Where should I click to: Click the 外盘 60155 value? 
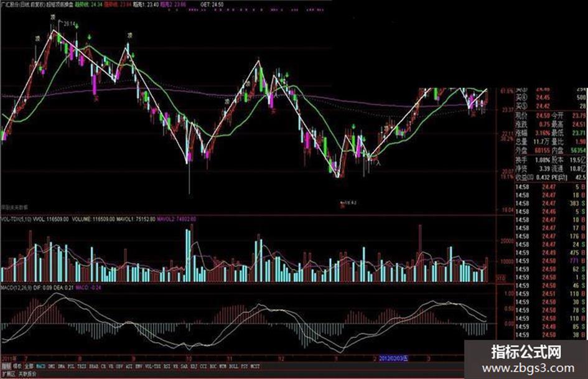pos(542,150)
